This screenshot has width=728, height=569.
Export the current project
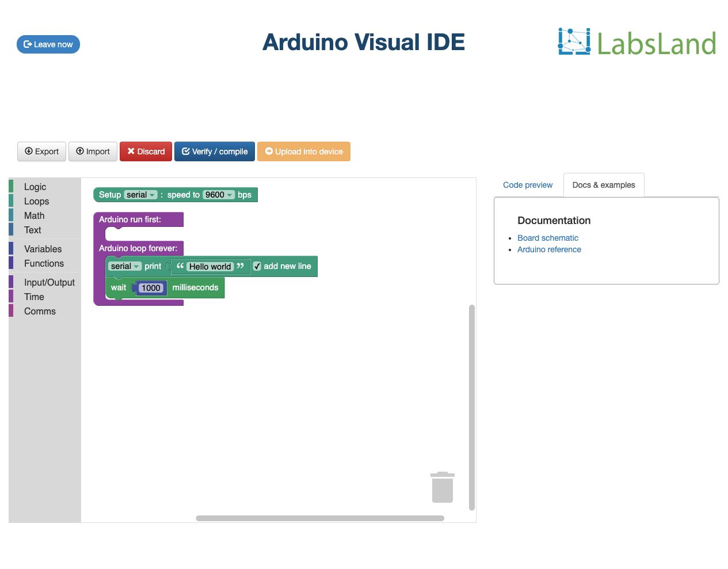tap(41, 151)
